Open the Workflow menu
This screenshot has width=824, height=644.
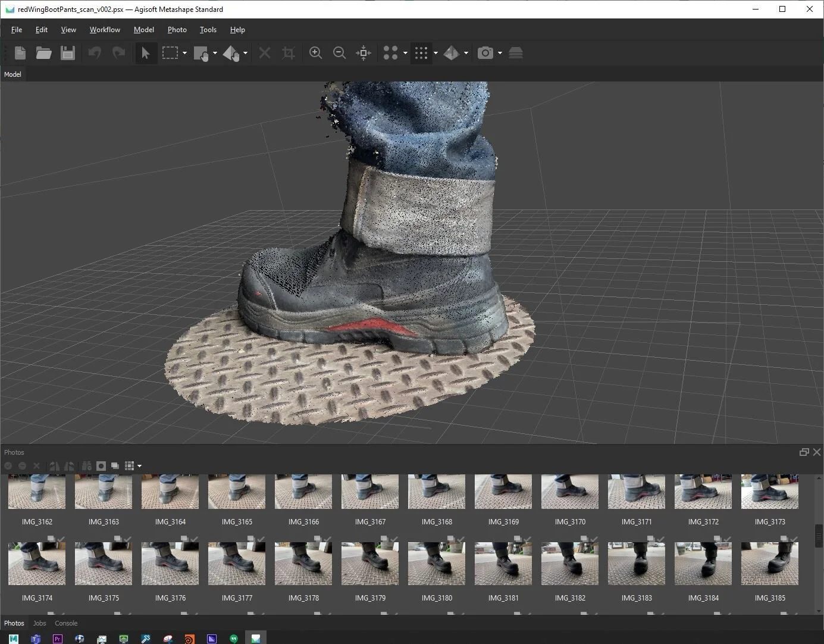(105, 30)
